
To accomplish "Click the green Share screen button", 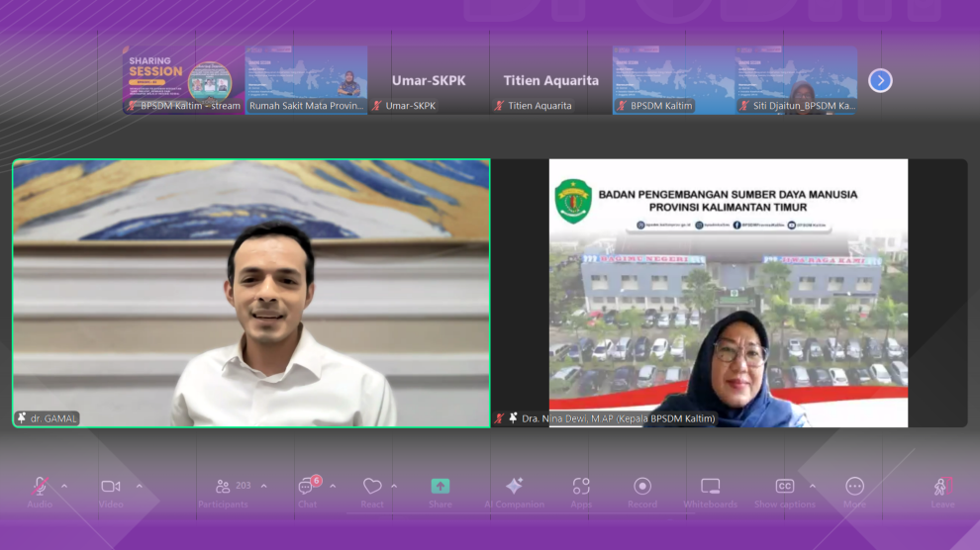I will point(440,486).
